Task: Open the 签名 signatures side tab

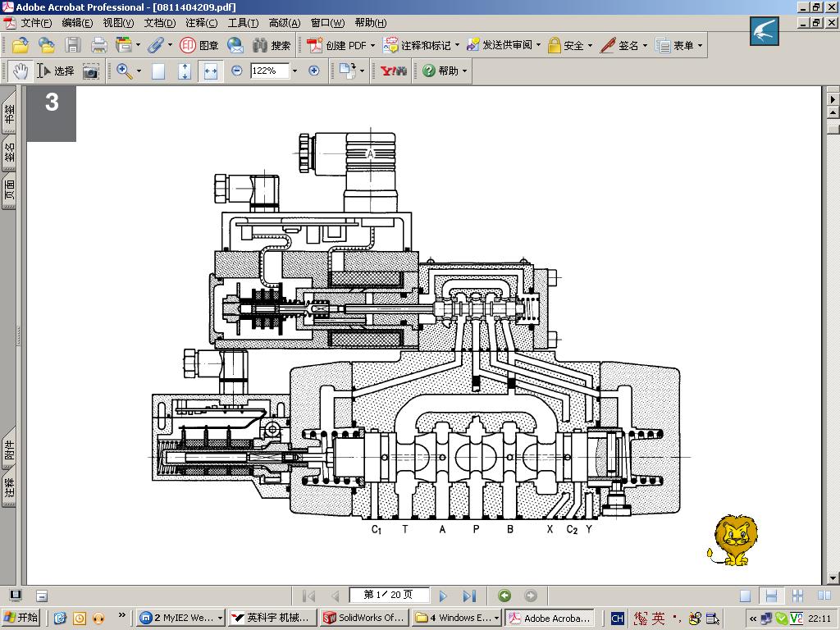Action: (9, 152)
